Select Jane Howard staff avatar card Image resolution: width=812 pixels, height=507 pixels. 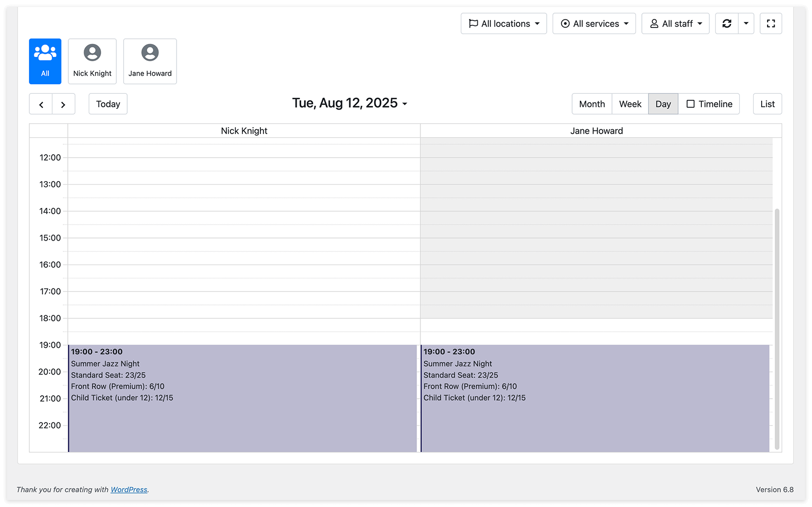point(150,61)
